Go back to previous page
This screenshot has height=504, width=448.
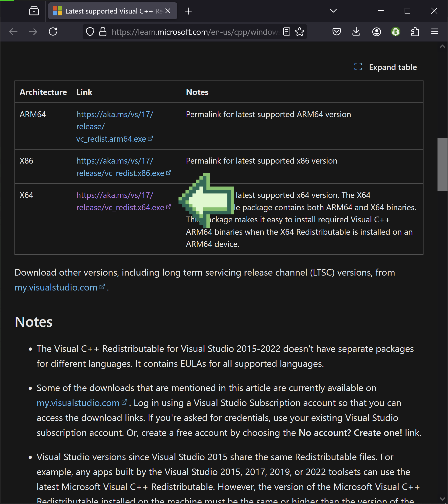(13, 31)
